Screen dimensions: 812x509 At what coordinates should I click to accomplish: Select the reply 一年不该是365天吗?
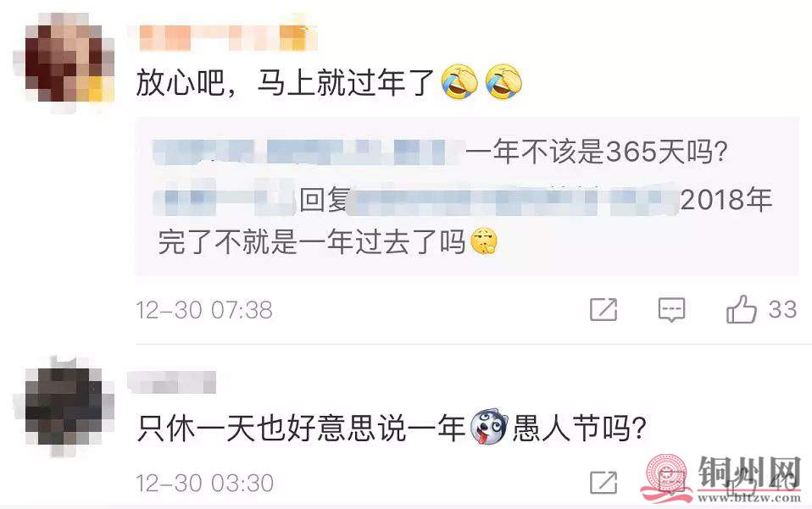point(597,152)
